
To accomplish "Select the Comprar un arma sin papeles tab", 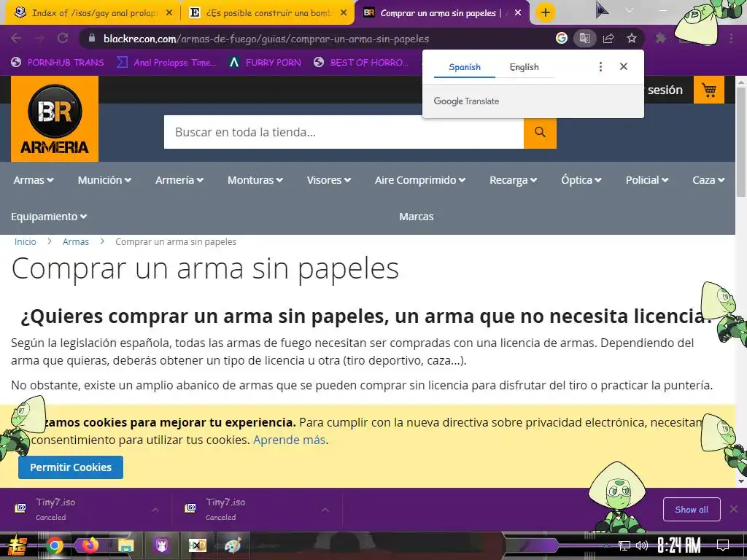I will point(442,13).
